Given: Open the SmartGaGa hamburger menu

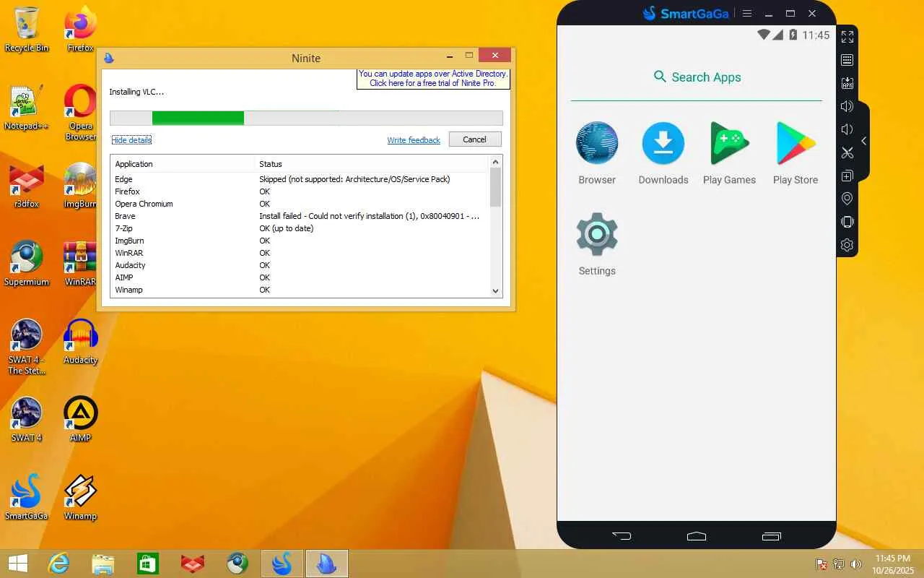Looking at the screenshot, I should [x=747, y=13].
